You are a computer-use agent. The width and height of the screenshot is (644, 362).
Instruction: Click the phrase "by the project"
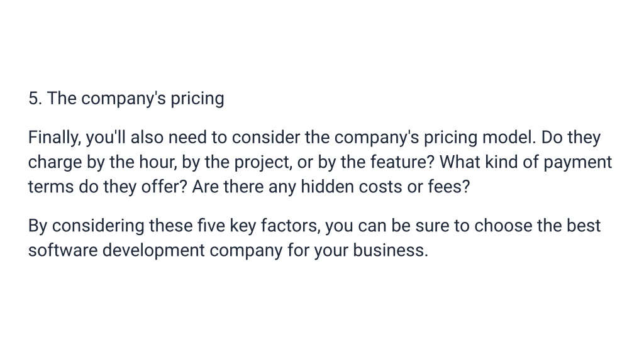click(236, 162)
